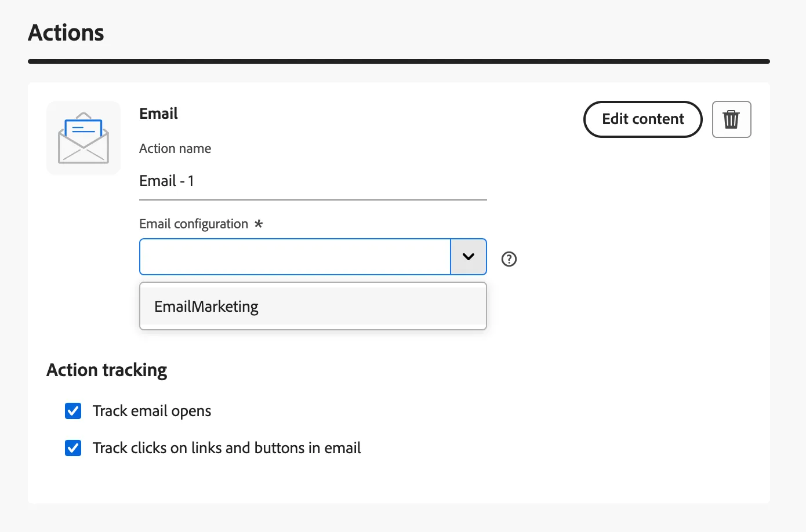Click inside the Email configuration input box

pos(295,257)
